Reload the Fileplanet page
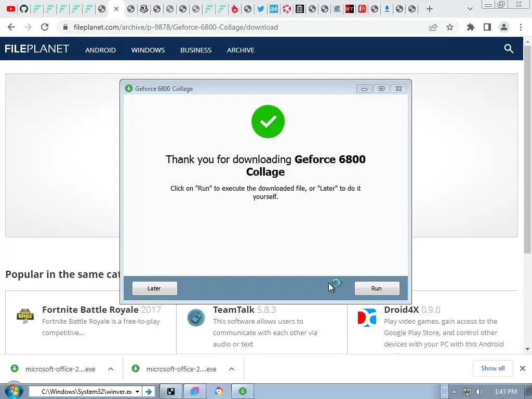The height and width of the screenshot is (399, 532). point(45,27)
